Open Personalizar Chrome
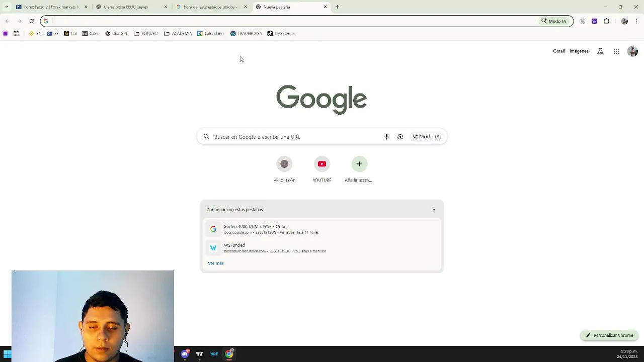The width and height of the screenshot is (644, 362). pos(609,335)
